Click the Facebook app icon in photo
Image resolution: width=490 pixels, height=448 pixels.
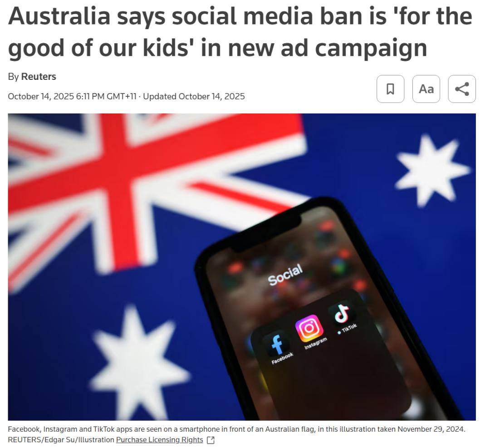point(277,344)
